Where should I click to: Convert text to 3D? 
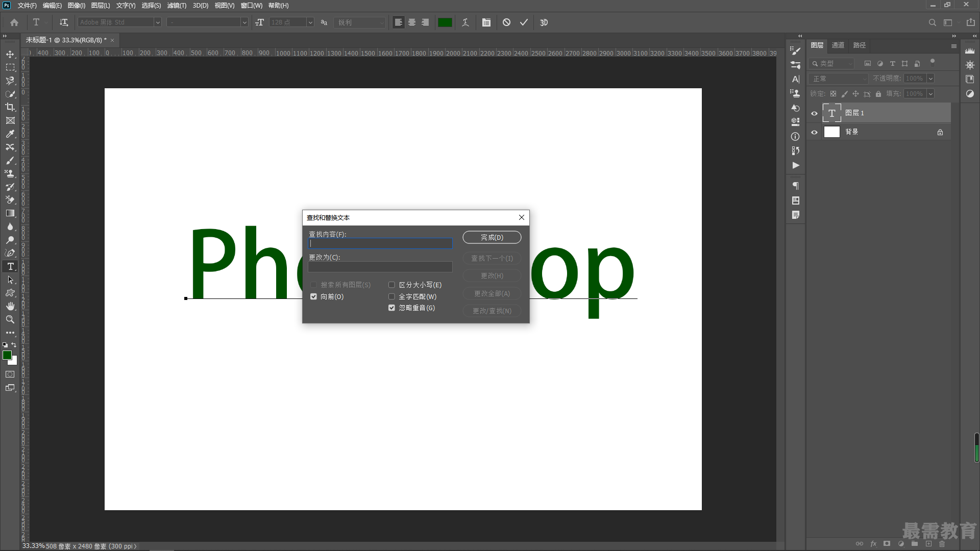[544, 22]
